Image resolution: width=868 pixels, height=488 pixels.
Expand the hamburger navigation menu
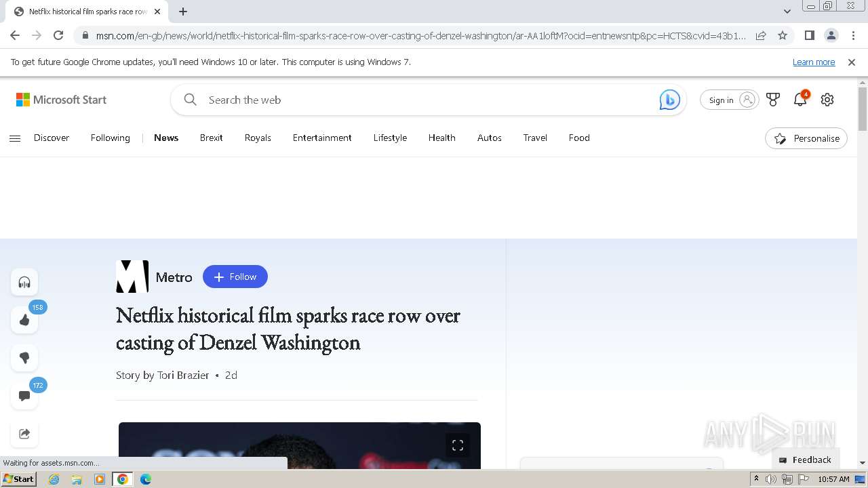(15, 138)
